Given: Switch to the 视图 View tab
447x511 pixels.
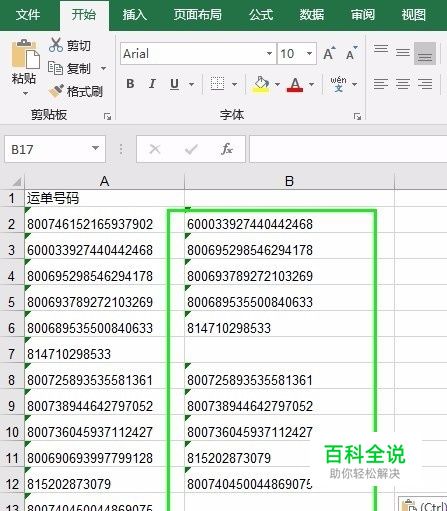Looking at the screenshot, I should [413, 15].
